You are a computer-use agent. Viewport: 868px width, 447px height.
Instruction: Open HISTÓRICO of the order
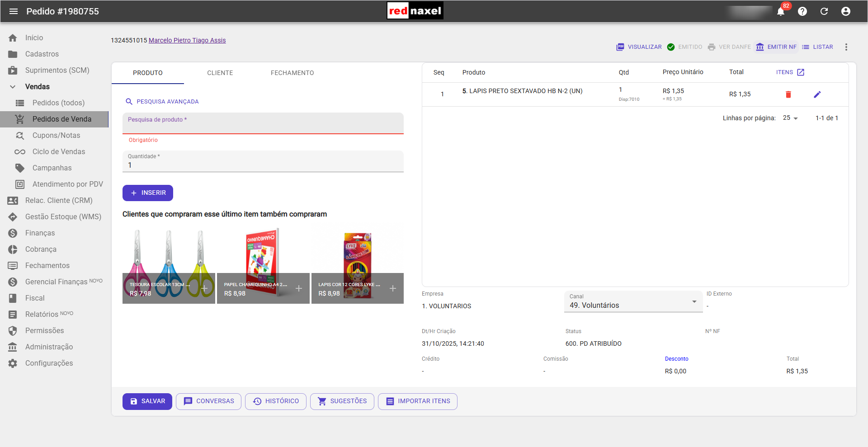click(276, 401)
